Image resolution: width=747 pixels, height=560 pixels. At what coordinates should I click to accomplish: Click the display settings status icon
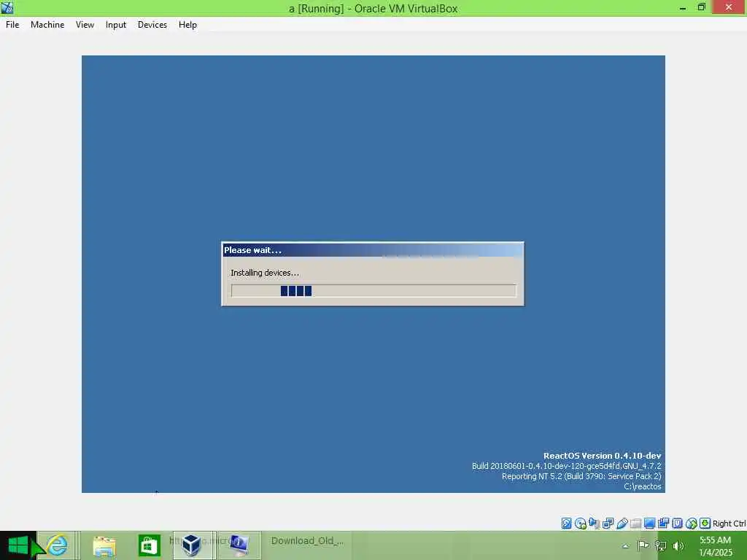pyautogui.click(x=649, y=524)
